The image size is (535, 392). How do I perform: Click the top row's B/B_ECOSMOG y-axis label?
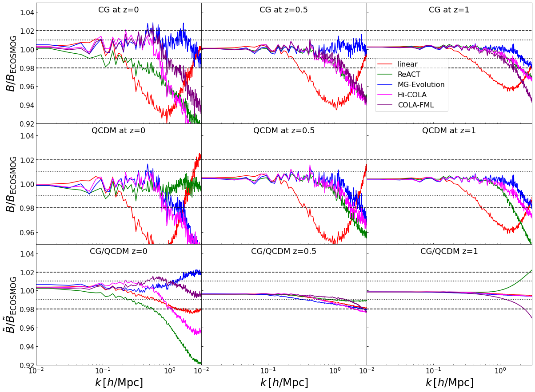(x=11, y=63)
